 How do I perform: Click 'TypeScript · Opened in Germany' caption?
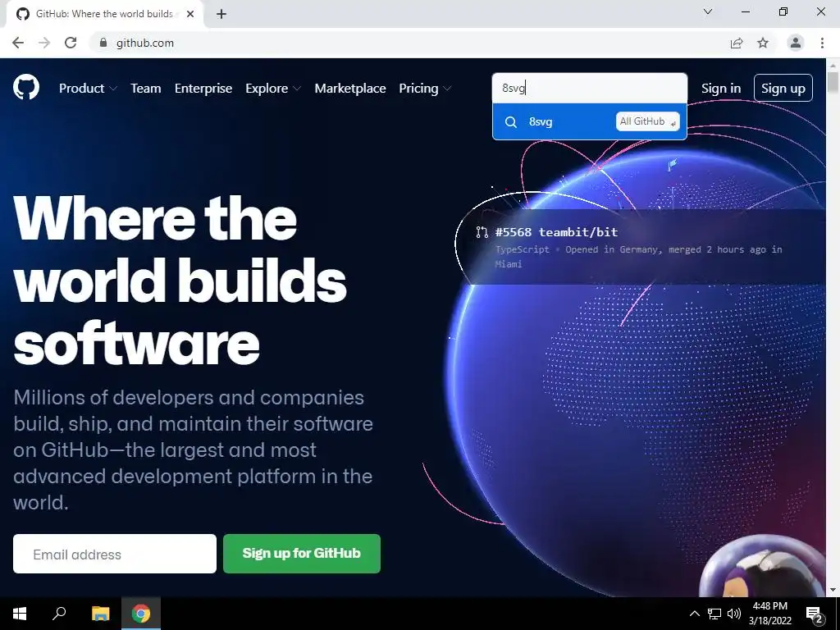click(638, 257)
